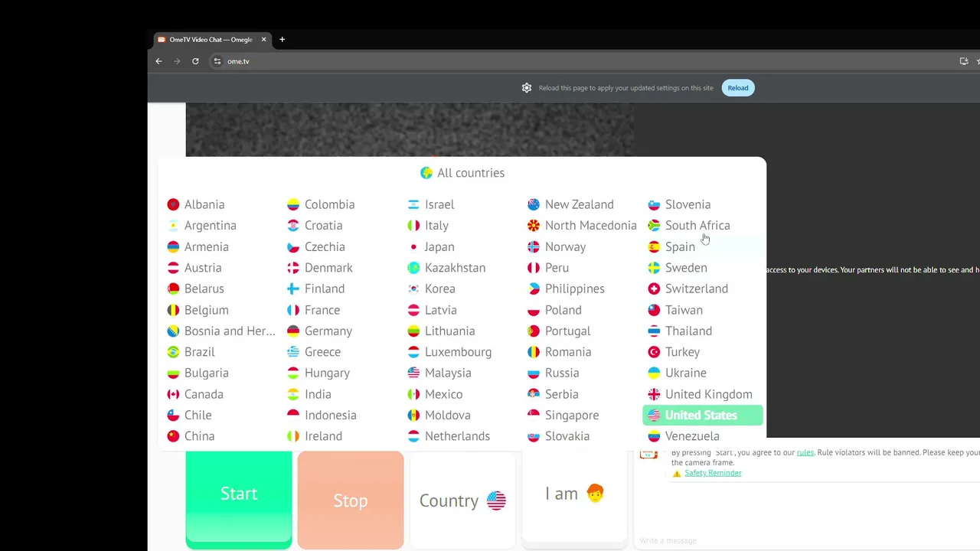
Task: Click the Turkey flag icon
Action: coord(654,352)
